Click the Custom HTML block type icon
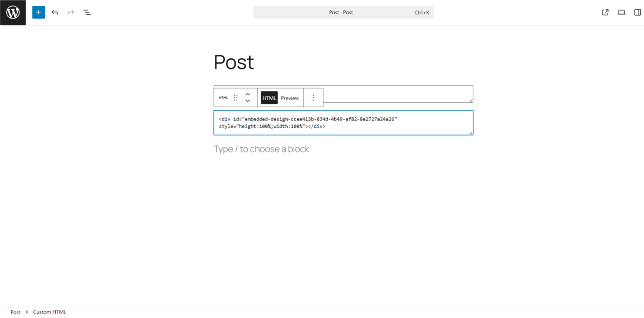The width and height of the screenshot is (644, 318). (224, 98)
